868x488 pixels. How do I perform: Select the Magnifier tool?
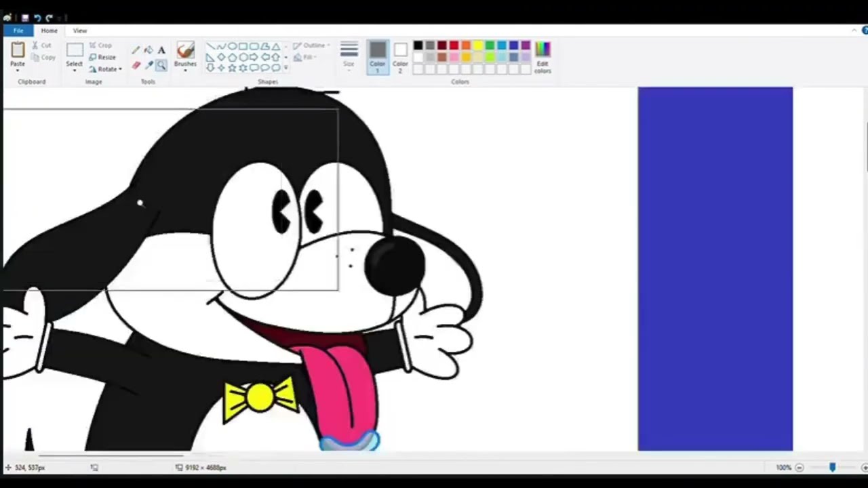(161, 65)
